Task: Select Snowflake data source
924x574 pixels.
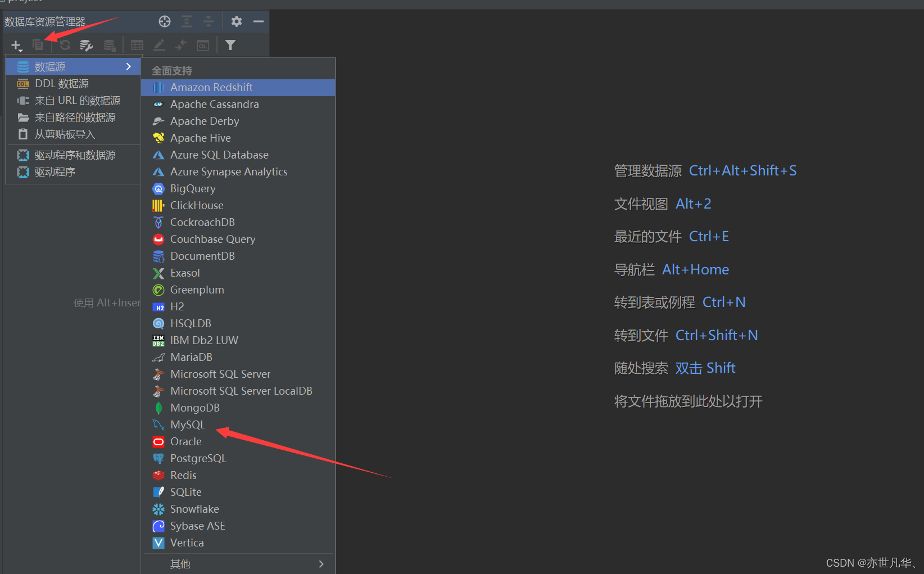Action: click(x=238, y=509)
